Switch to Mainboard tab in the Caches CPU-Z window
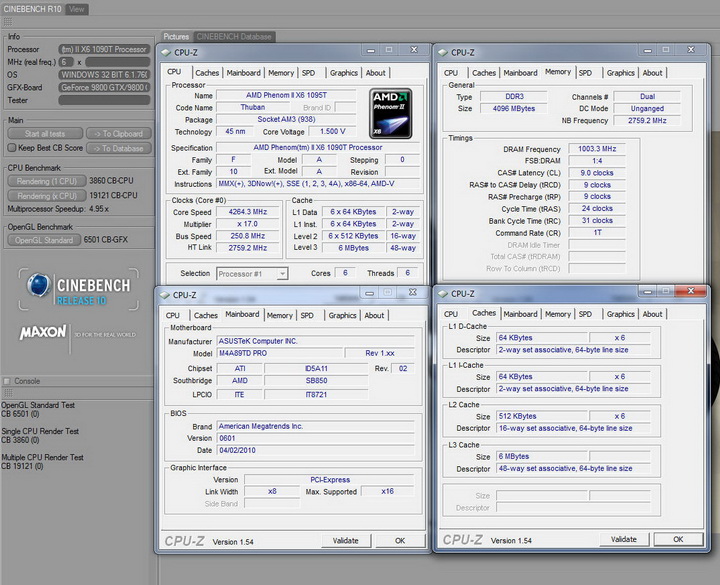This screenshot has height=585, width=720. pos(520,314)
